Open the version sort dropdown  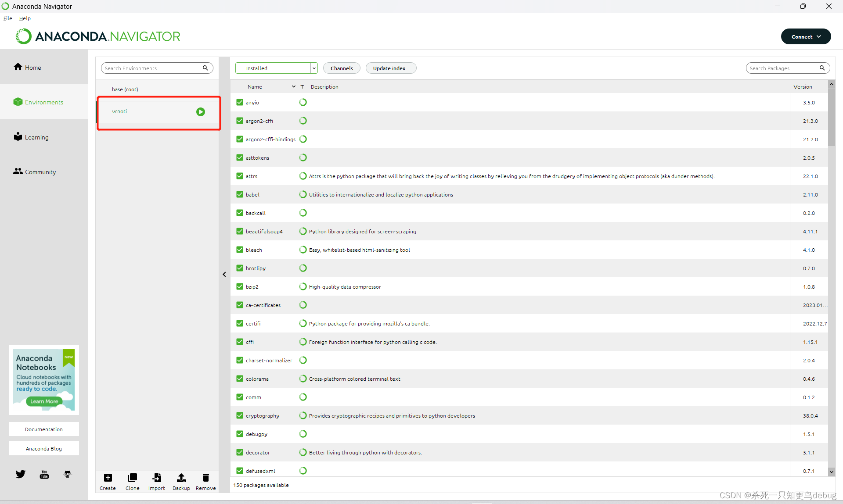[x=803, y=86]
